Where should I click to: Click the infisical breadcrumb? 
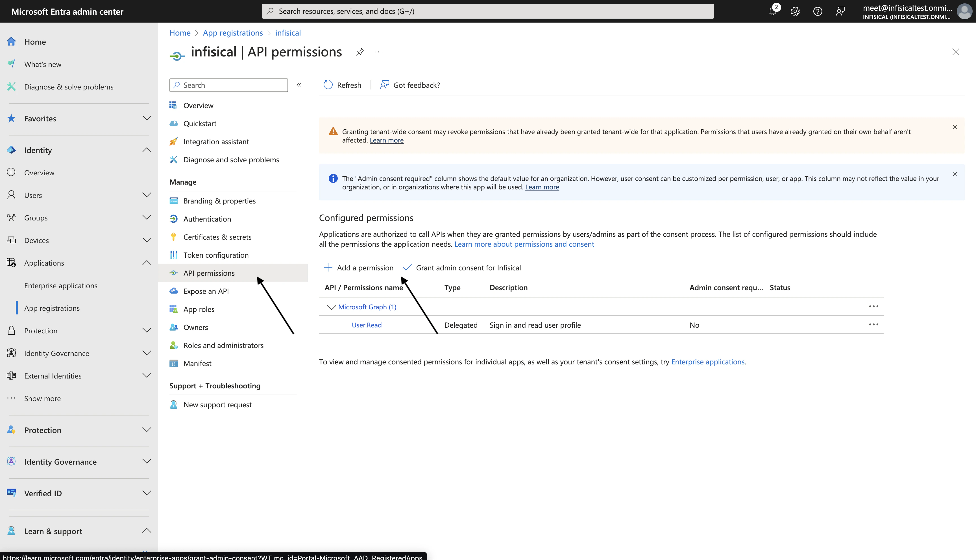[288, 33]
